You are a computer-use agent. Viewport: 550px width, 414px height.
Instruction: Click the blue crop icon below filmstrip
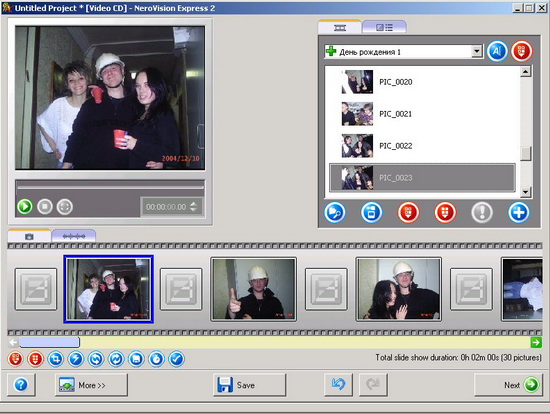click(x=56, y=359)
